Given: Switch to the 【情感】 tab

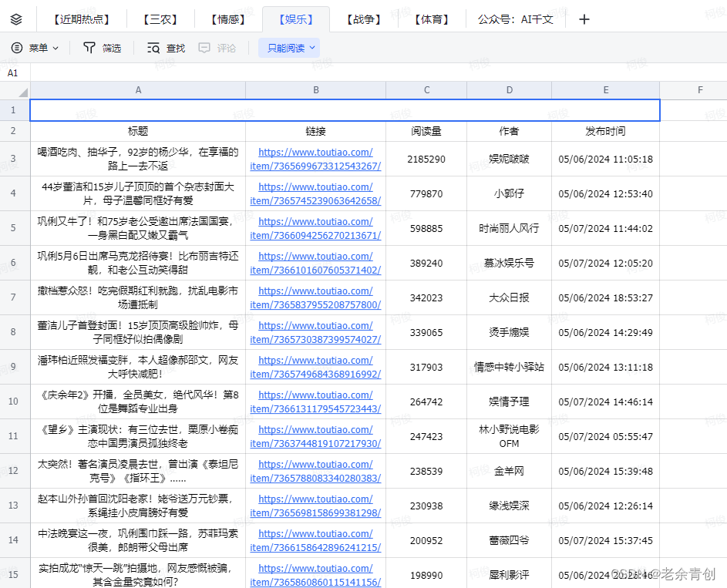Looking at the screenshot, I should point(228,19).
